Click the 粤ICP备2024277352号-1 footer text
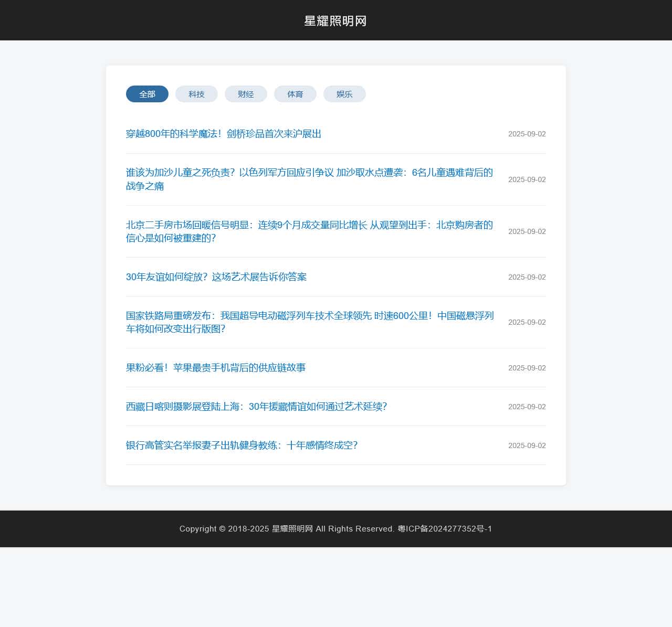Screen dimensions: 672x627 pyautogui.click(x=445, y=529)
